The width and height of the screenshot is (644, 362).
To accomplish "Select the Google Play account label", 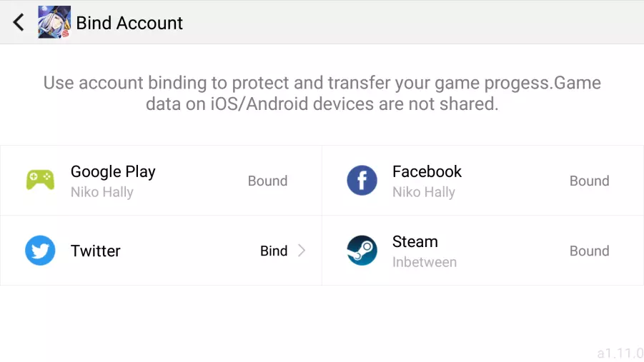I will coord(113,171).
